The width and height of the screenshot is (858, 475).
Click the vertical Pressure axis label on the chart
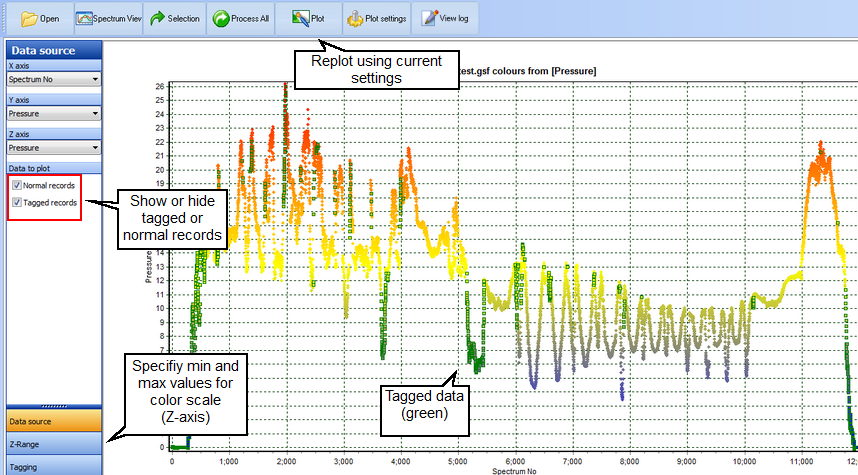point(148,266)
